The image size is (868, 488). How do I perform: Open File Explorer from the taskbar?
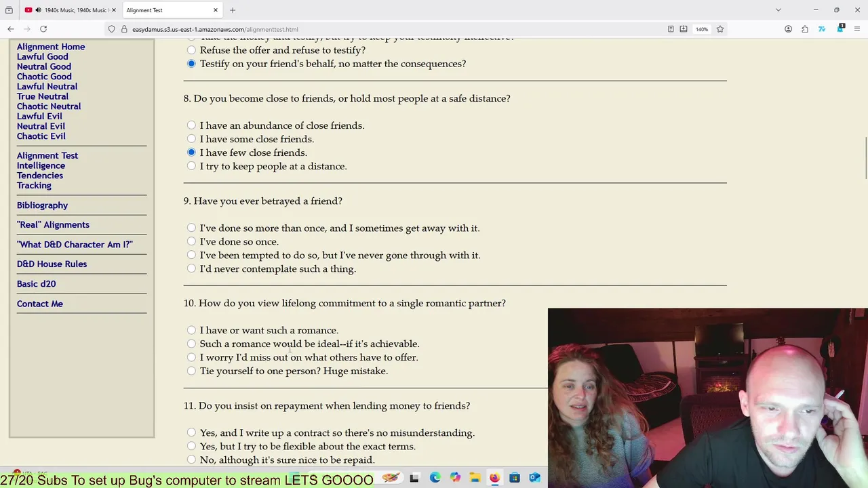[475, 478]
